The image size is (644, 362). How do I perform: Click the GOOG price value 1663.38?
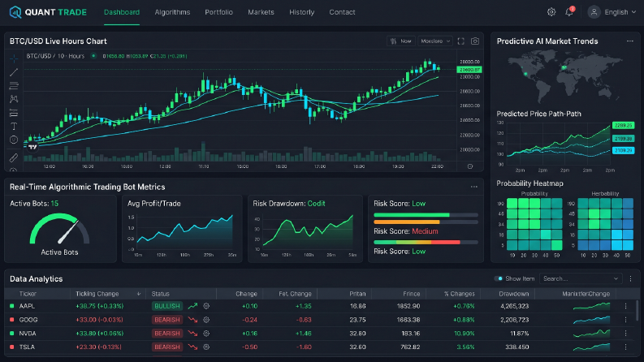408,319
